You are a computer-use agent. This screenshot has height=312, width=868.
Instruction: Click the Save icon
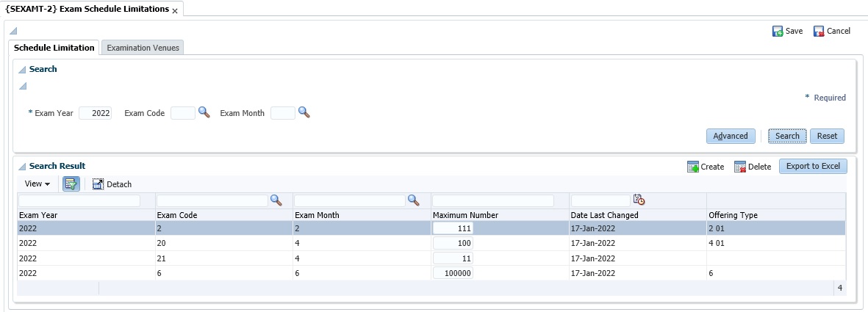[777, 32]
